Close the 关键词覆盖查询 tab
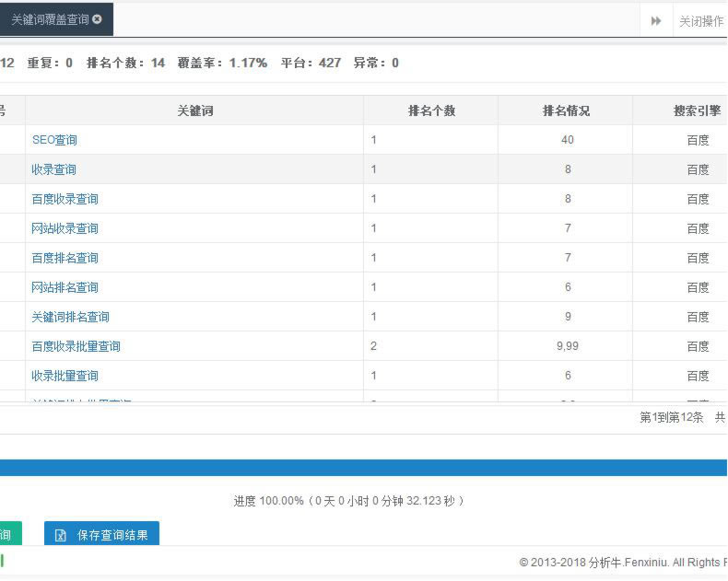 (x=98, y=19)
